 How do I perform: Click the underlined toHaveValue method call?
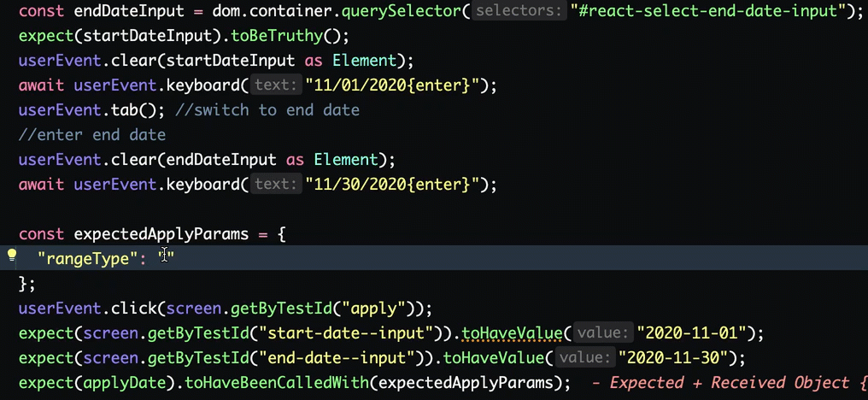[513, 333]
